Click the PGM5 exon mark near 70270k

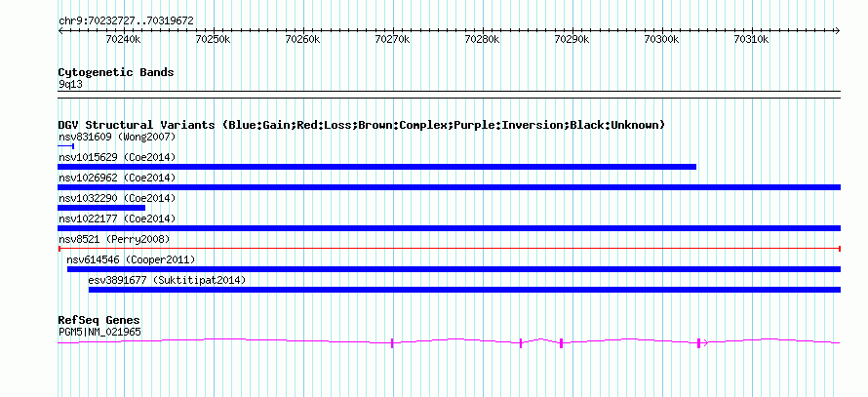pyautogui.click(x=392, y=343)
